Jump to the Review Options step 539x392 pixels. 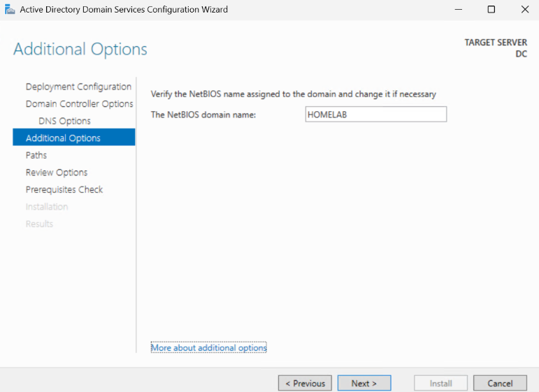point(57,173)
